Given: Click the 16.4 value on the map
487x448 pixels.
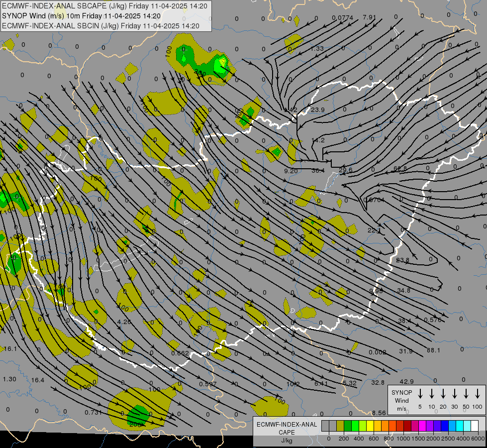Looking at the screenshot, I should (38, 380).
